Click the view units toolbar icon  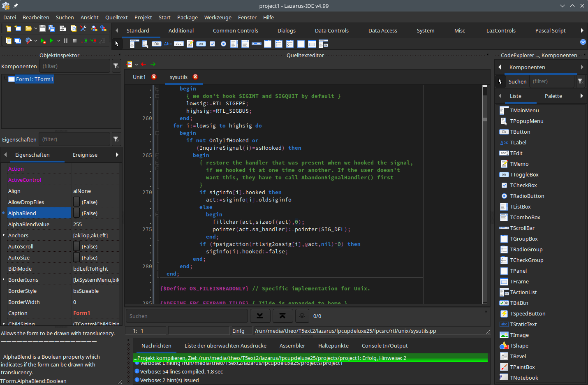tap(8, 41)
